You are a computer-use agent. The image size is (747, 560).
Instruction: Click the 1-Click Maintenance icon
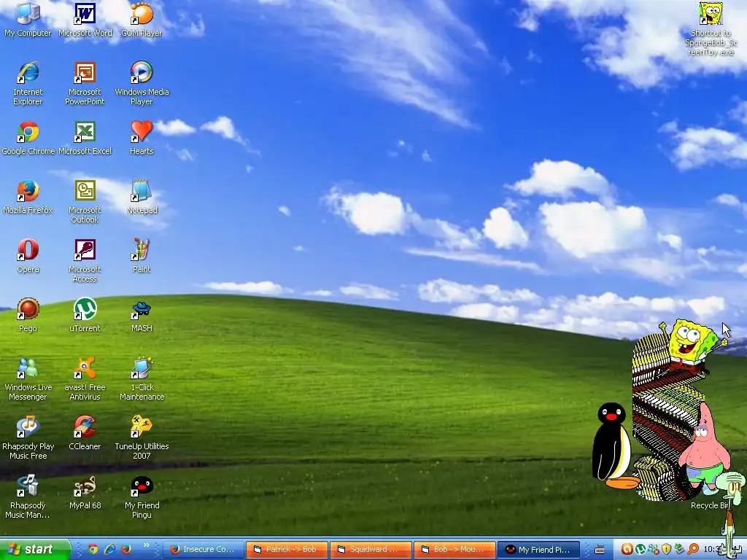tap(142, 378)
